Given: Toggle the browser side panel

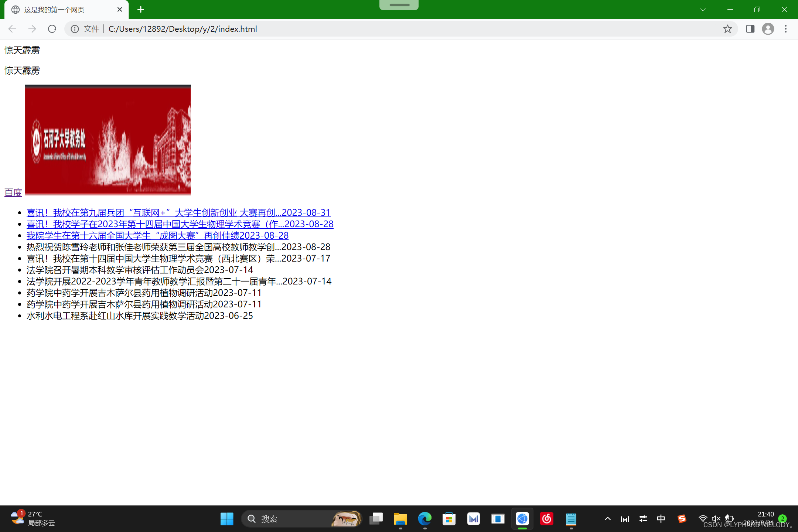Looking at the screenshot, I should pyautogui.click(x=750, y=29).
